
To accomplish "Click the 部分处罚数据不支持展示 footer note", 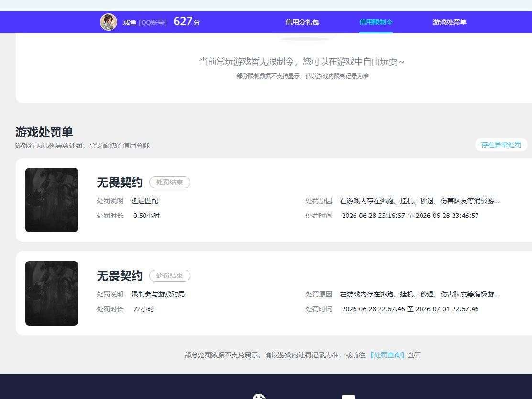I will click(302, 355).
